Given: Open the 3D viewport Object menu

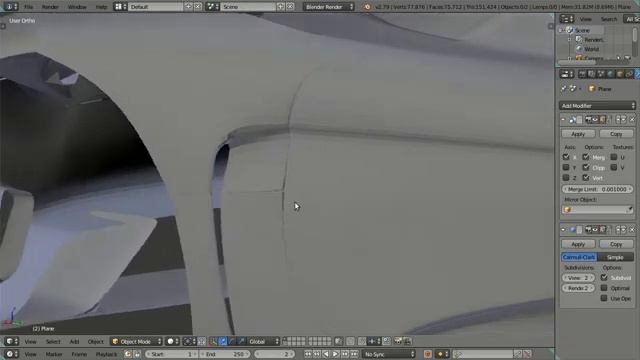Looking at the screenshot, I should point(96,342).
